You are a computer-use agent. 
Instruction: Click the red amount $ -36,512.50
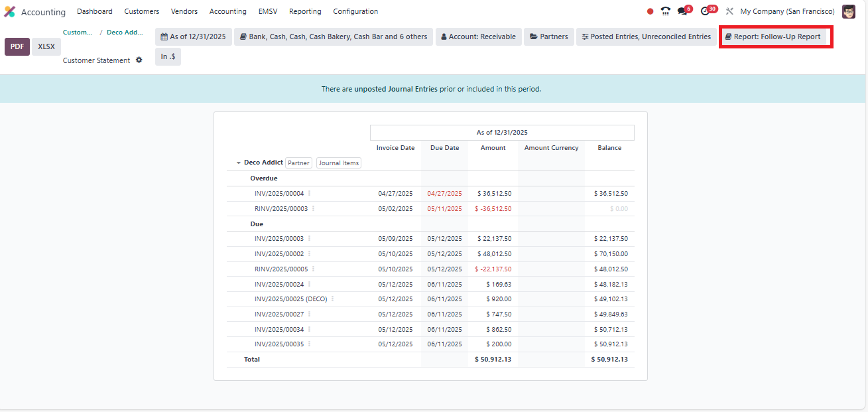tap(493, 208)
